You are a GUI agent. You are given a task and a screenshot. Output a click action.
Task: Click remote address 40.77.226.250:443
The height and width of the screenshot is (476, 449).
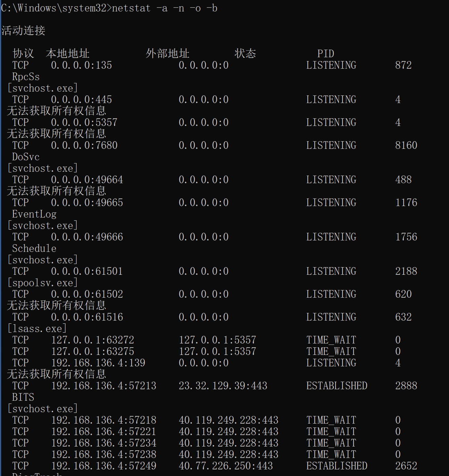pos(226,466)
